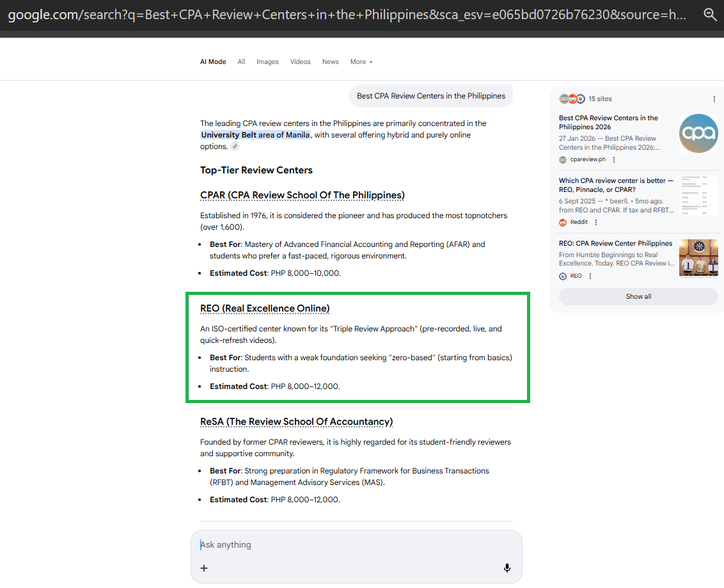This screenshot has width=724, height=588.
Task: Open 'CPAR (CPA Review School Of The Philippines)' link
Action: (x=302, y=195)
